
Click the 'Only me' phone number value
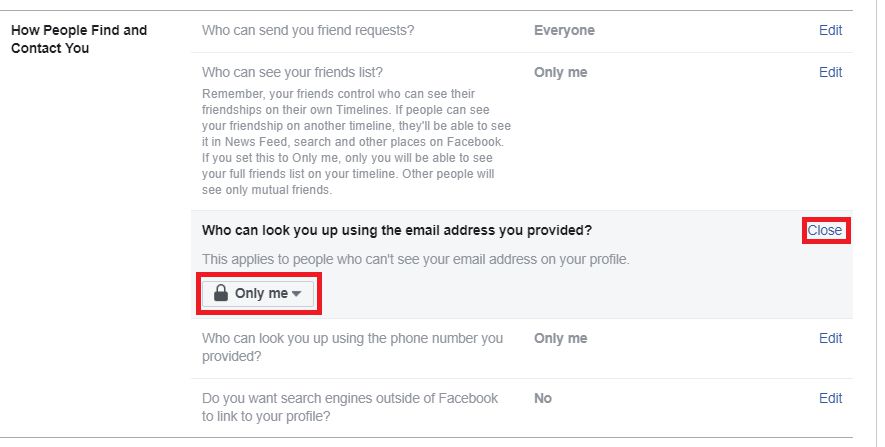560,338
